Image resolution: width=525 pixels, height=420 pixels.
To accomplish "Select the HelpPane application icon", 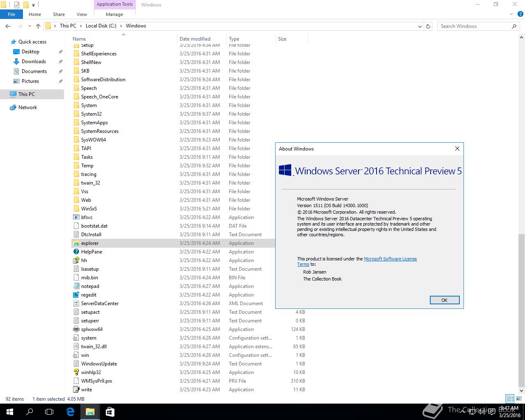I will click(x=76, y=252).
